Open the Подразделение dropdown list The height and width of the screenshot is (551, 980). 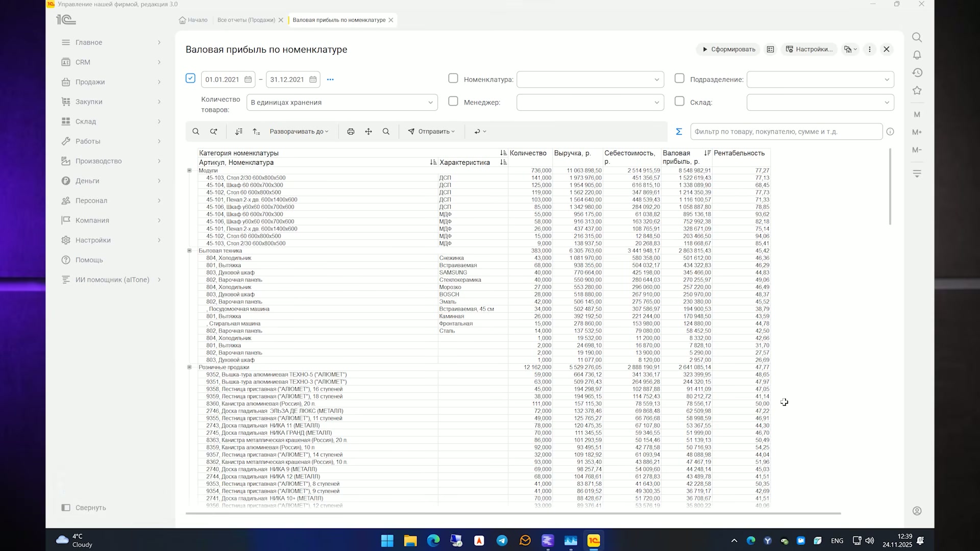click(x=887, y=80)
